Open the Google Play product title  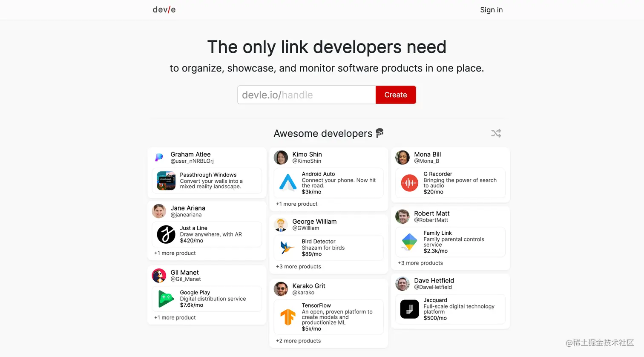[x=195, y=292]
